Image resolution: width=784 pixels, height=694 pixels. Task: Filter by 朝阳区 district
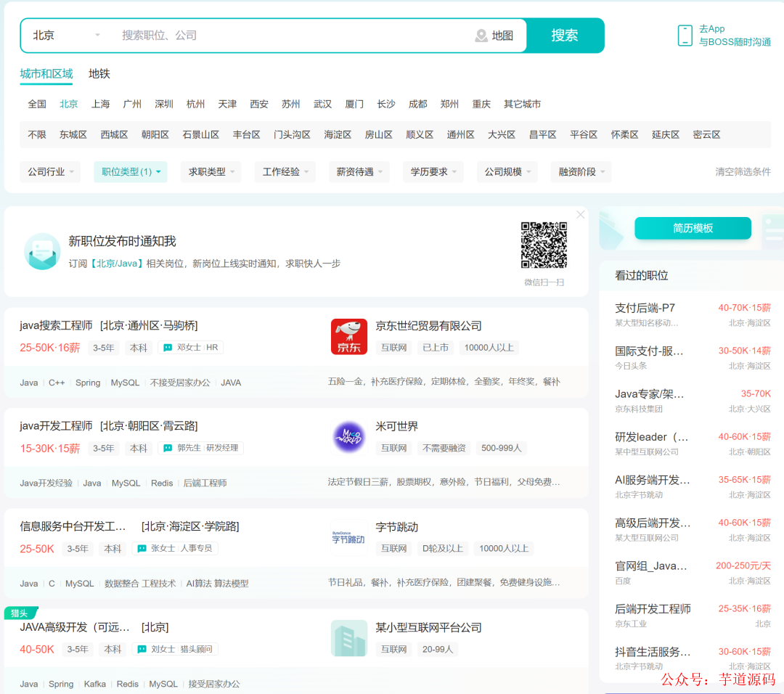pos(155,134)
